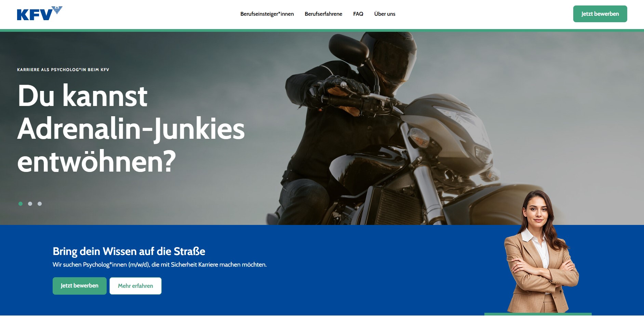Switch to the third carousel slide dot

[40, 204]
